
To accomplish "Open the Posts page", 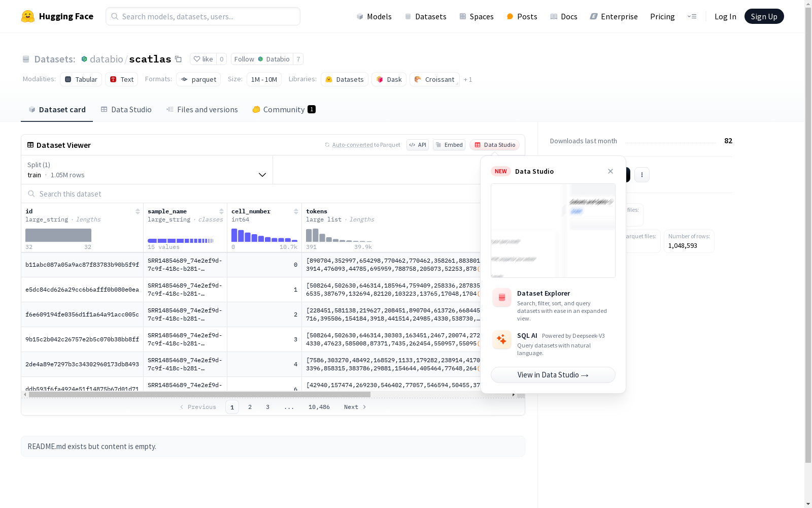I will click(x=522, y=16).
